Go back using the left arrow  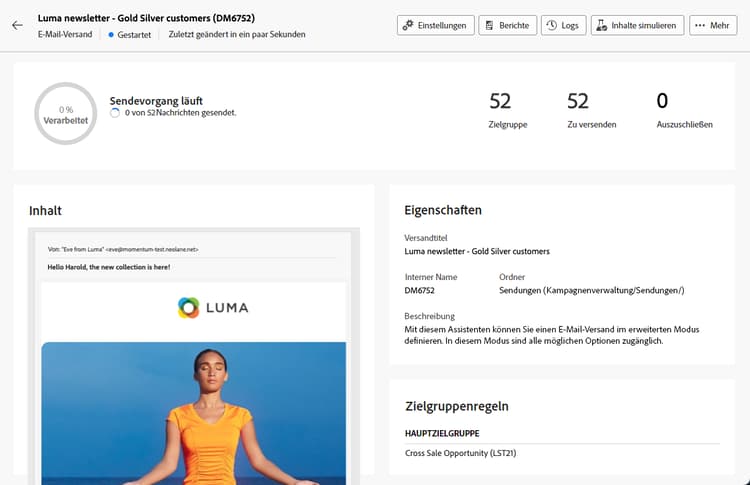(x=17, y=25)
